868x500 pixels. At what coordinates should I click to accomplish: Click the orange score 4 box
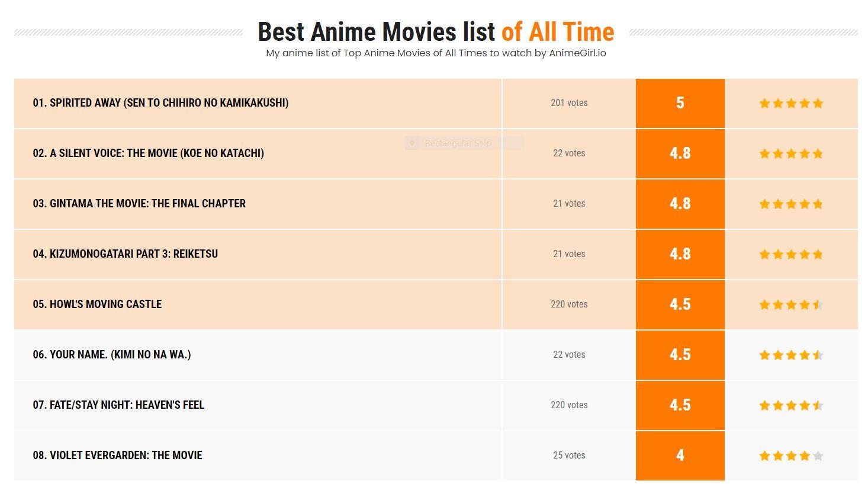(680, 456)
